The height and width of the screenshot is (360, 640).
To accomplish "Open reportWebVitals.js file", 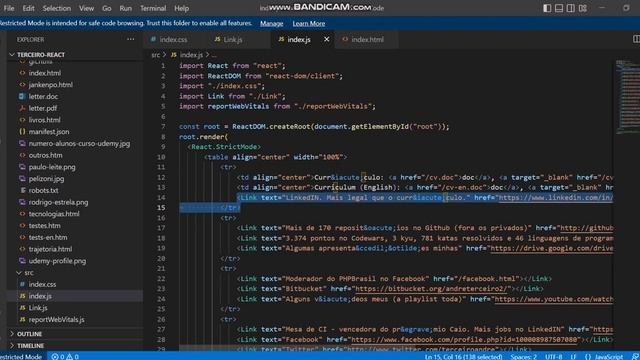I will [x=56, y=320].
